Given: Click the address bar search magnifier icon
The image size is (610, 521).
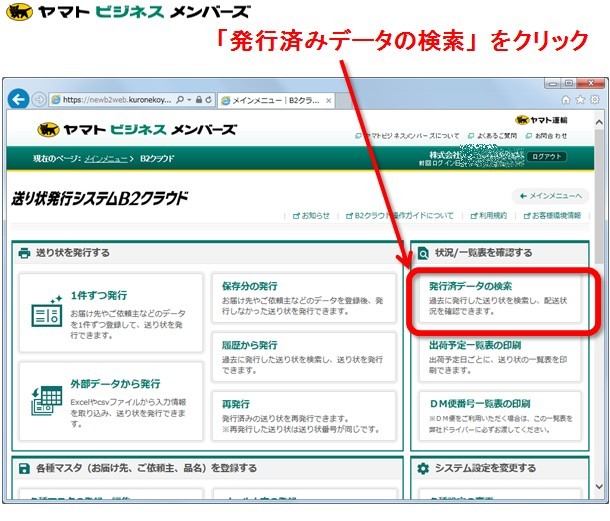Looking at the screenshot, I should point(180,100).
